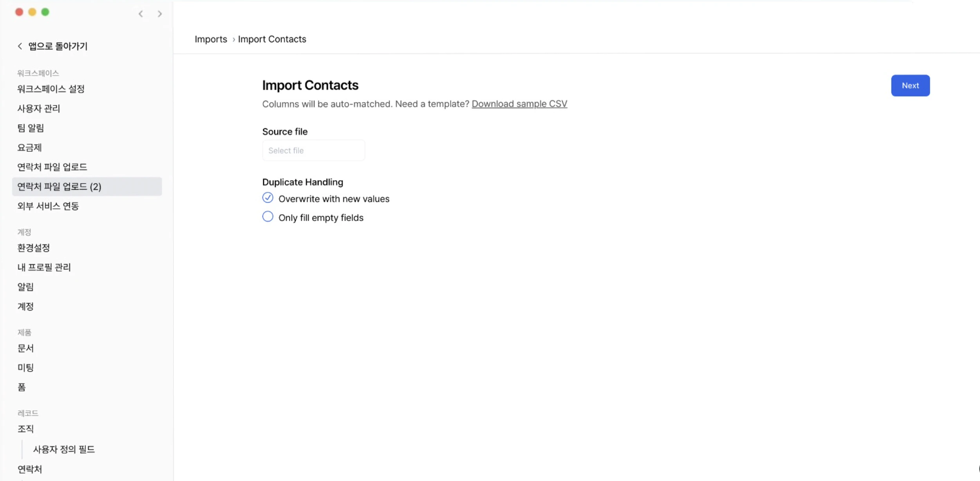The height and width of the screenshot is (481, 980).
Task: Go to Imports breadcrumb
Action: (x=211, y=39)
